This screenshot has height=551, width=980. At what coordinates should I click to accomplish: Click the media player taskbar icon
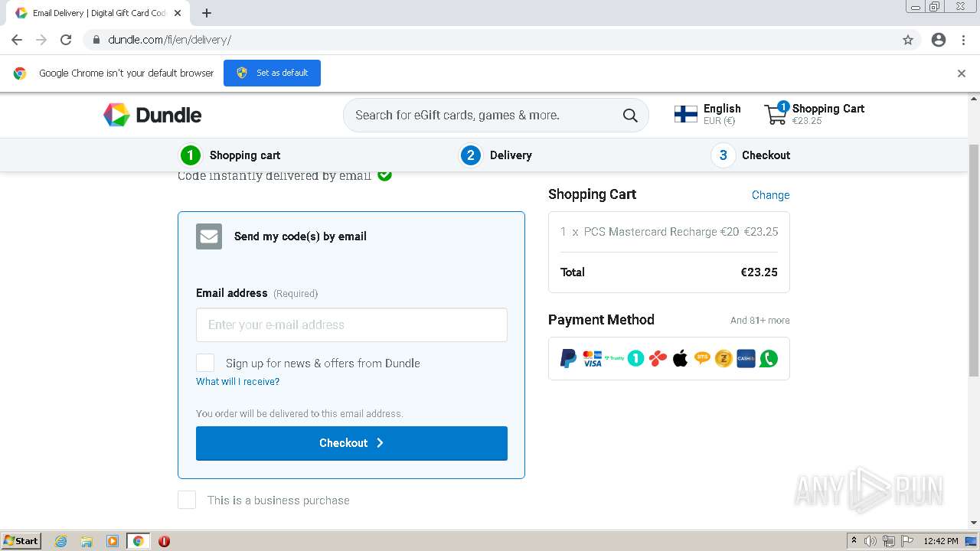112,541
